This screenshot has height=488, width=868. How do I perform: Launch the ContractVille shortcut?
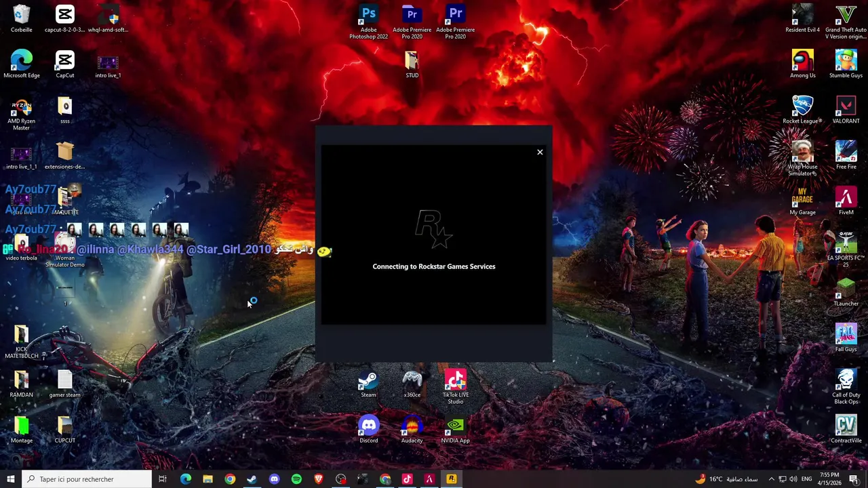click(x=846, y=430)
